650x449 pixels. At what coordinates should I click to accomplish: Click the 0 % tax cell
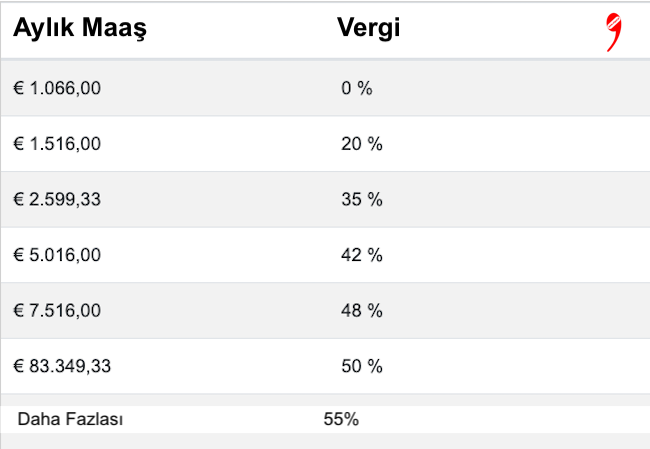pyautogui.click(x=357, y=88)
